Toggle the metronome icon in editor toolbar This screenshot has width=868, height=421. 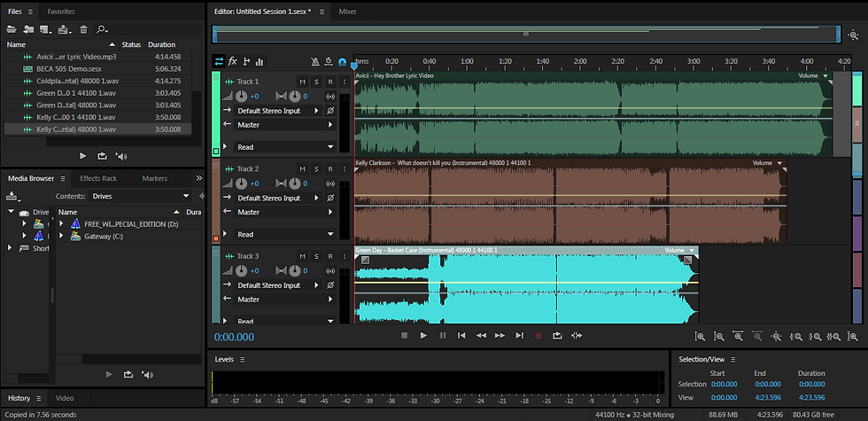[x=315, y=62]
